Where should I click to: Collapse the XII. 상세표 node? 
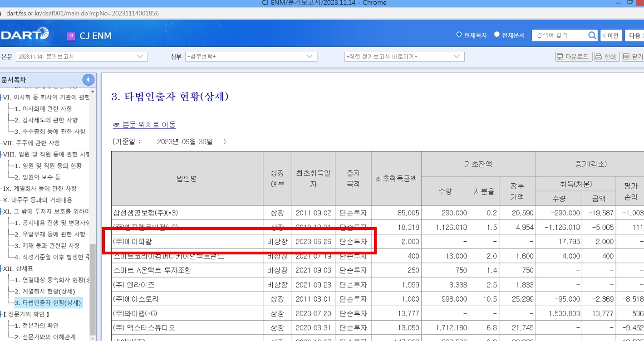1,268
